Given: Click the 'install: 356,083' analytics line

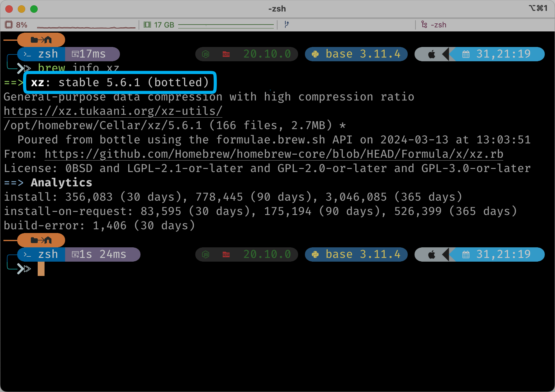Looking at the screenshot, I should (x=233, y=197).
